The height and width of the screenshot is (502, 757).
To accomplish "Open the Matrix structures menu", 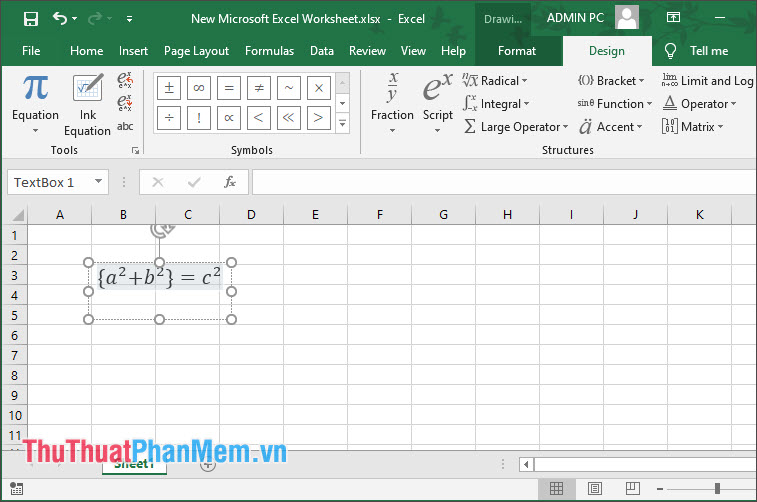I will 692,127.
